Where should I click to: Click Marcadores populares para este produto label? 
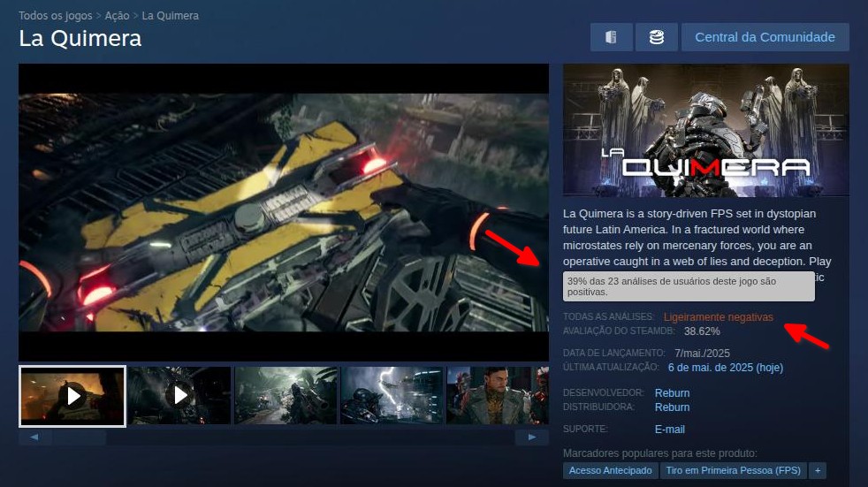click(660, 453)
